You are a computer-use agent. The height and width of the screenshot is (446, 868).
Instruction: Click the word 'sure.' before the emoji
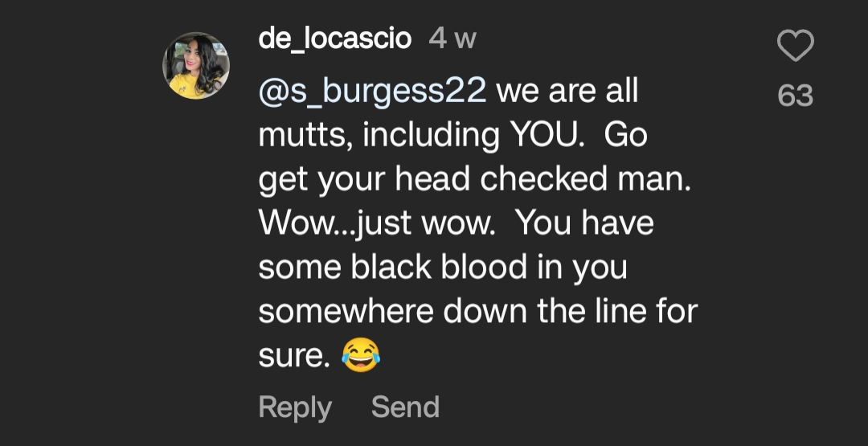click(294, 357)
